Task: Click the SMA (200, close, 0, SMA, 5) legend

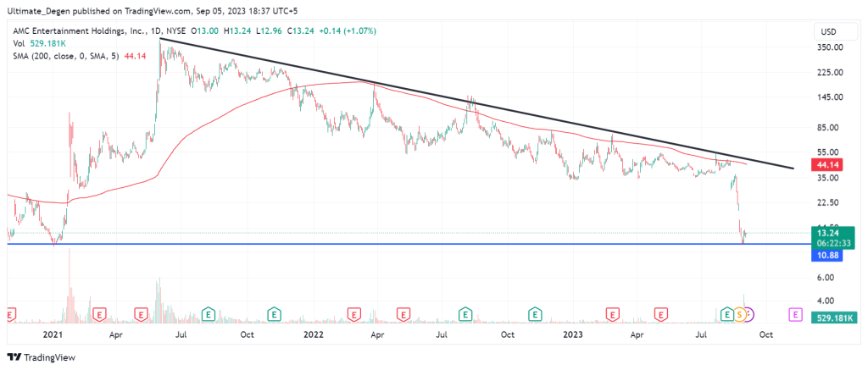Action: [79, 56]
